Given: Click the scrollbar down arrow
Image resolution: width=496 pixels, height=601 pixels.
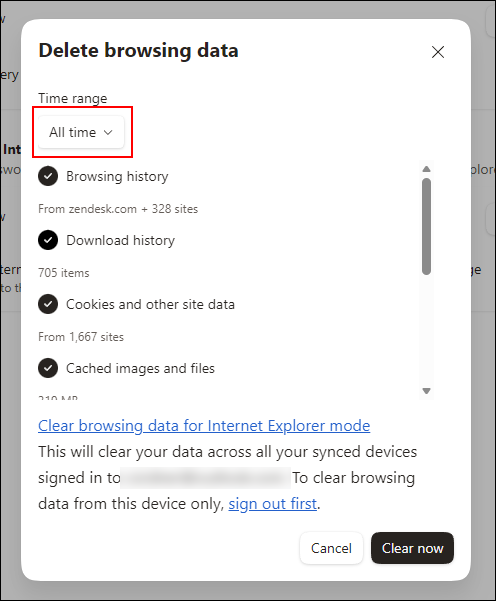Looking at the screenshot, I should pos(426,391).
